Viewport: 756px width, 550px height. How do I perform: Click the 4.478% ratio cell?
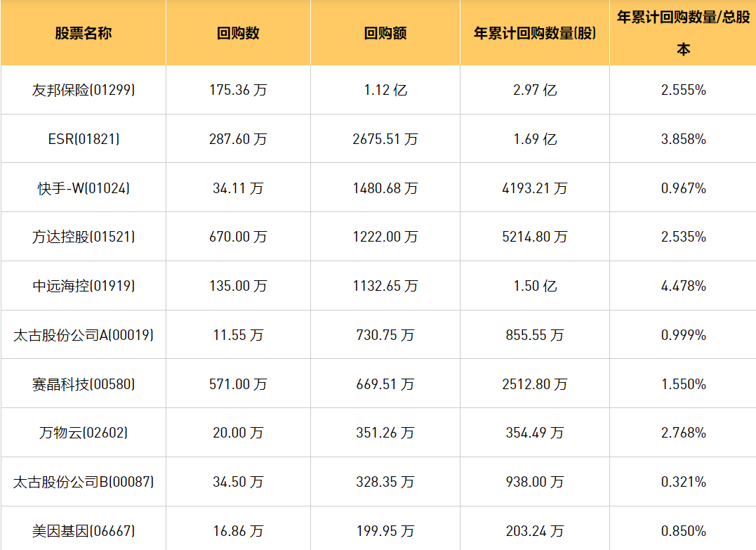click(683, 286)
